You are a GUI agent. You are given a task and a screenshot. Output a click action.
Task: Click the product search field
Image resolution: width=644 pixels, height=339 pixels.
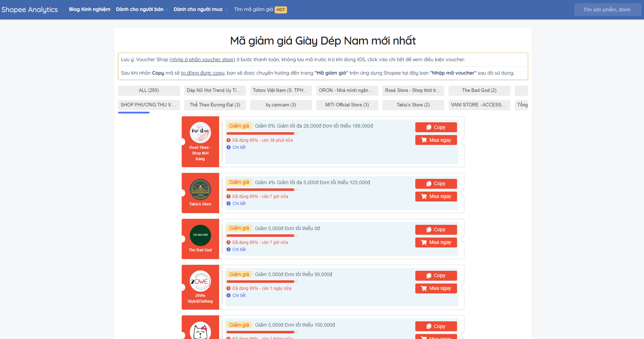(x=607, y=10)
